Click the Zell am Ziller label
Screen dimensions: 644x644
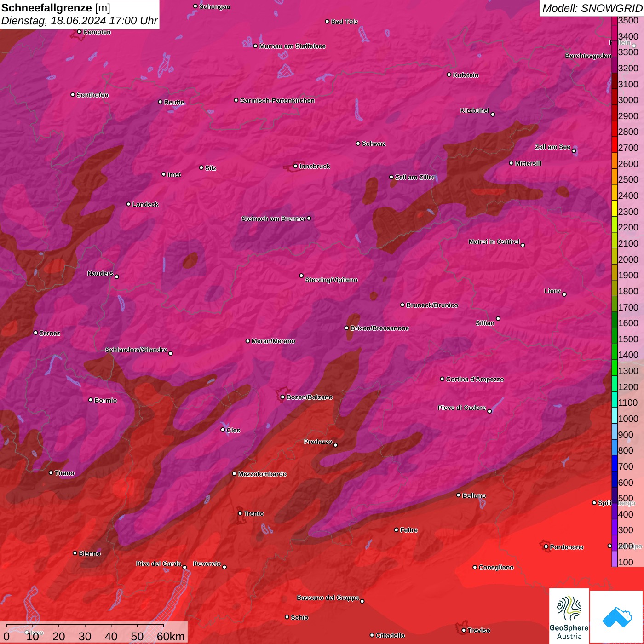point(414,177)
